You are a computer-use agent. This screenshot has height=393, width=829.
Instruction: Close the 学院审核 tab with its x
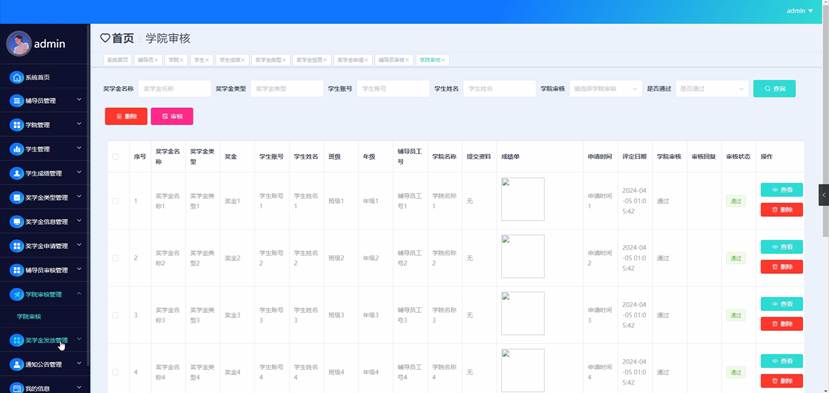coord(444,60)
